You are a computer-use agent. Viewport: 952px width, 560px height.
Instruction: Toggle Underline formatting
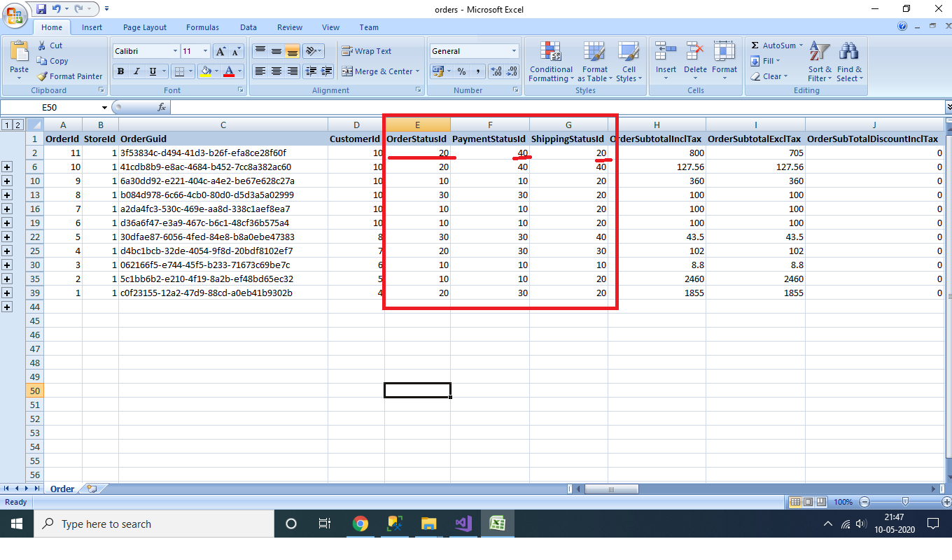(x=151, y=71)
